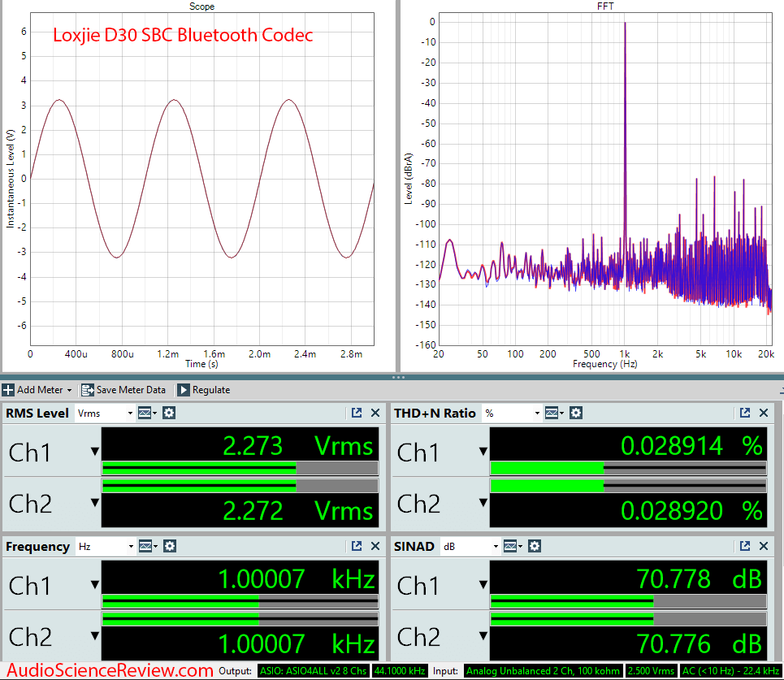Click Save Meter Data button
The height and width of the screenshot is (680, 784).
[x=123, y=390]
